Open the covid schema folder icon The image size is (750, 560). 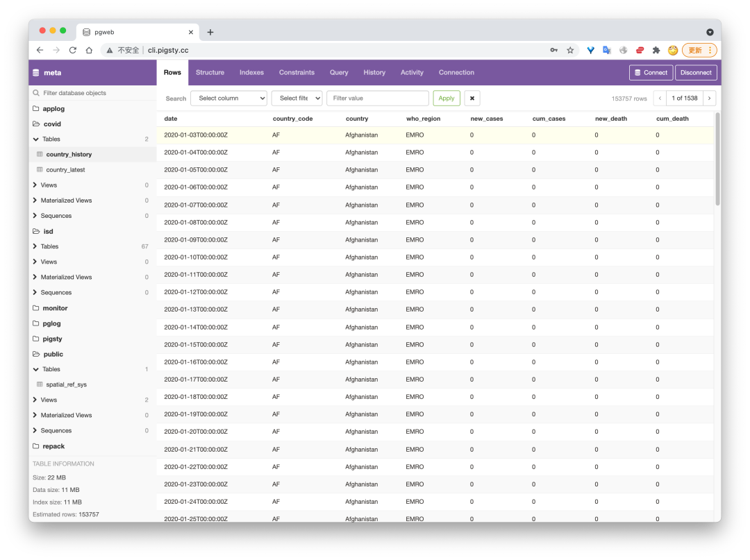(x=37, y=124)
